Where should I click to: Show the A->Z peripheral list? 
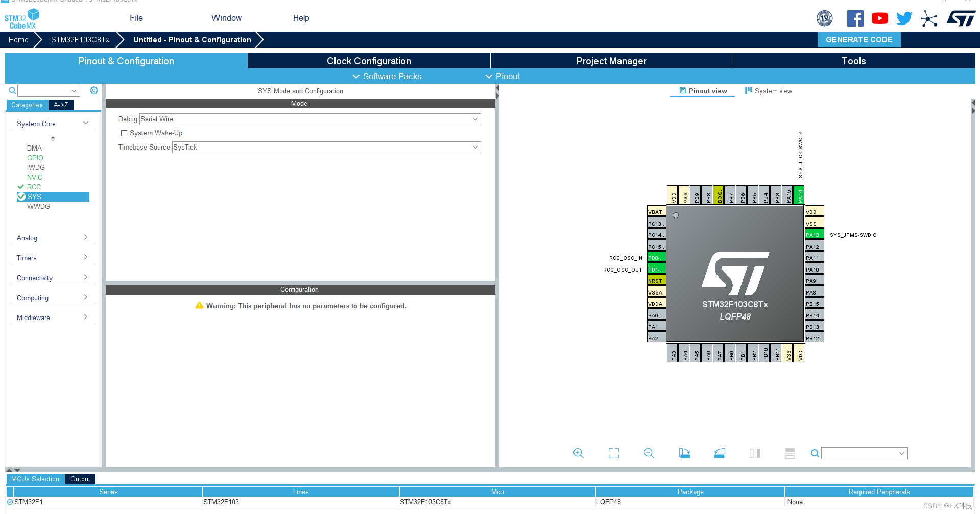point(61,105)
